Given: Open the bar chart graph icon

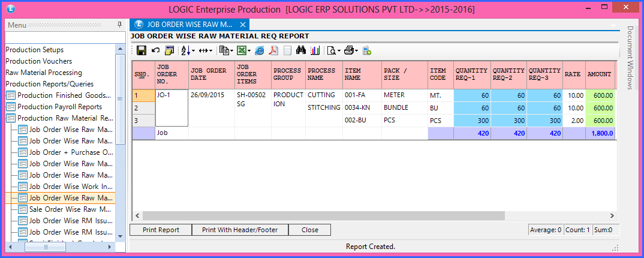Looking at the screenshot, I should click(315, 50).
